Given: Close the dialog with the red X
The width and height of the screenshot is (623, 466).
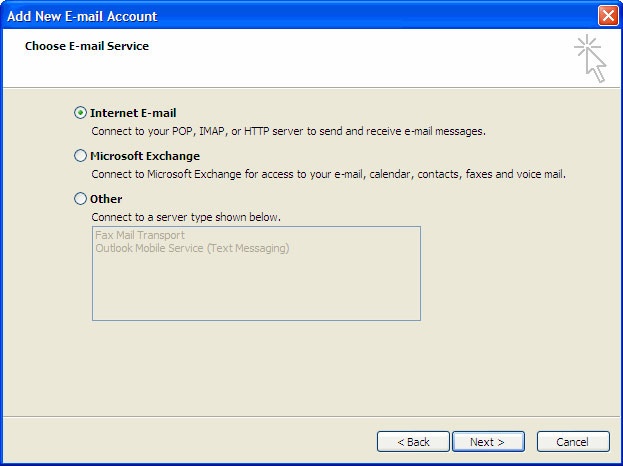Looking at the screenshot, I should click(608, 16).
